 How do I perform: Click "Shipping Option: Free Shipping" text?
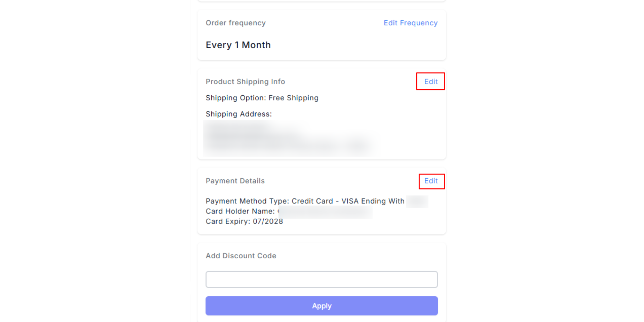click(x=262, y=98)
